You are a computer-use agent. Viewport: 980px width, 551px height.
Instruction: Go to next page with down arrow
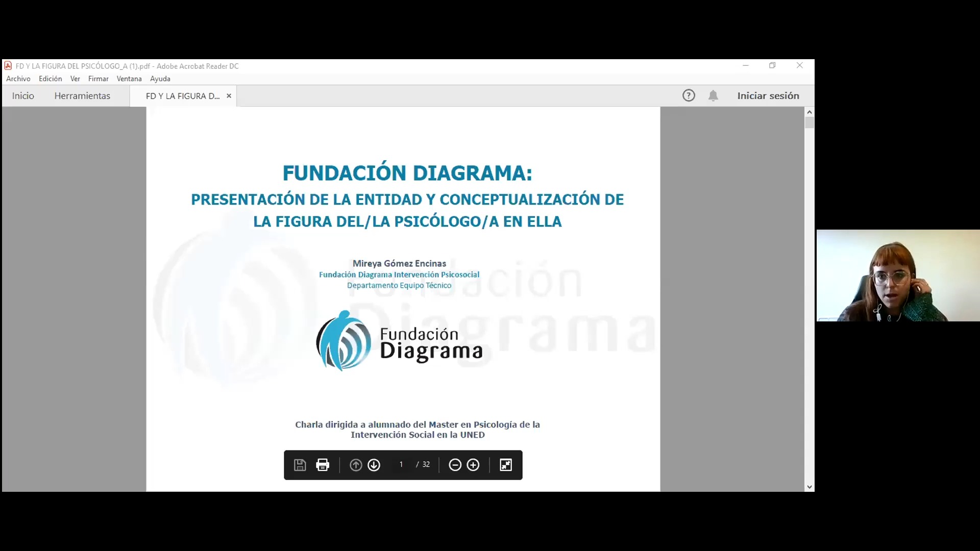coord(374,465)
